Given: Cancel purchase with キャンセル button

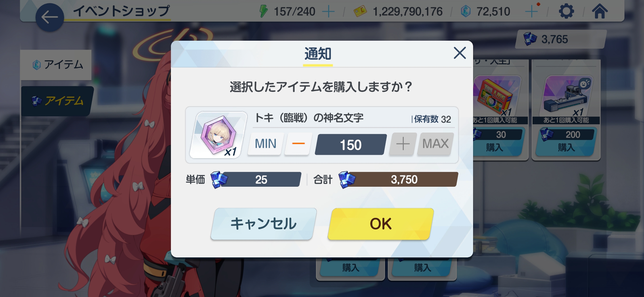Looking at the screenshot, I should 264,224.
